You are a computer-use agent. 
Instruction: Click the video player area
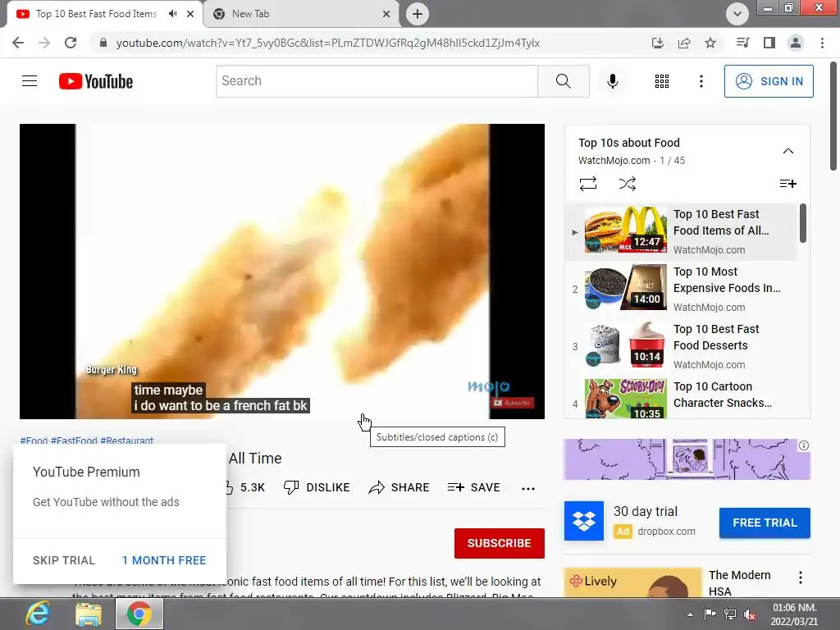[282, 272]
